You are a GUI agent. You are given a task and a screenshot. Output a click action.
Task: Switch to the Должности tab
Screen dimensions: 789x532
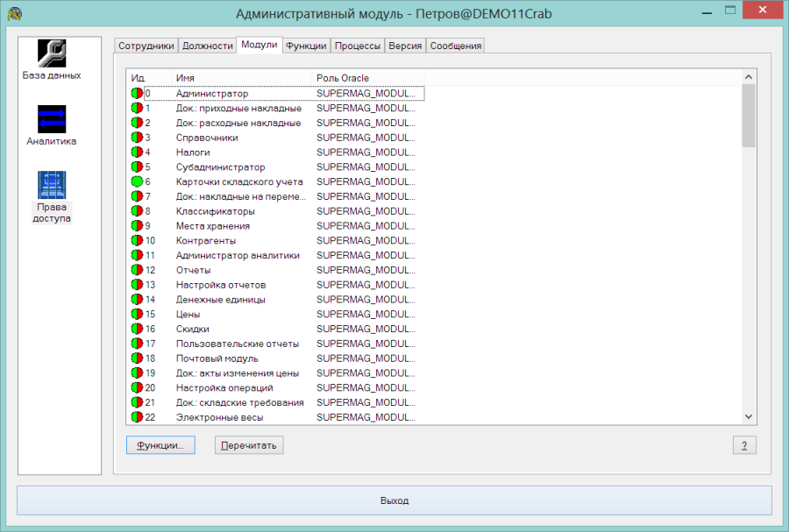[x=207, y=46]
